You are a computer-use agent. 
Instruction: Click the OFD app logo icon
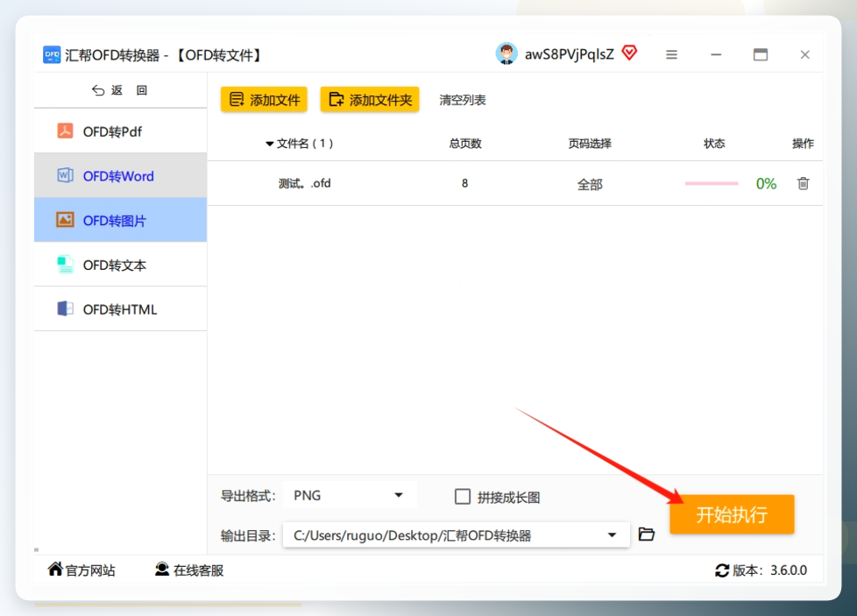[x=52, y=54]
